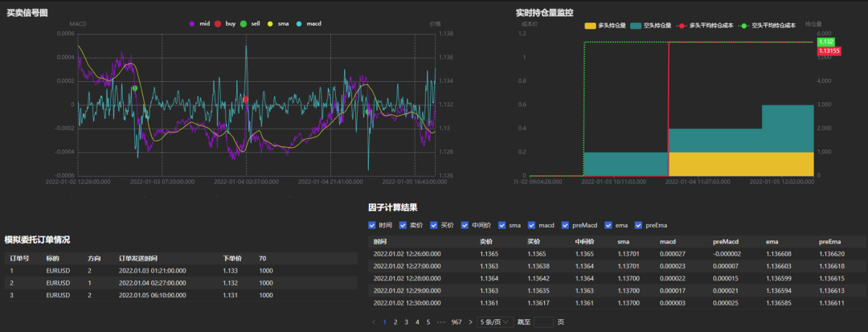Click order price 1.131 cell
This screenshot has height=332, width=868.
[x=231, y=296]
